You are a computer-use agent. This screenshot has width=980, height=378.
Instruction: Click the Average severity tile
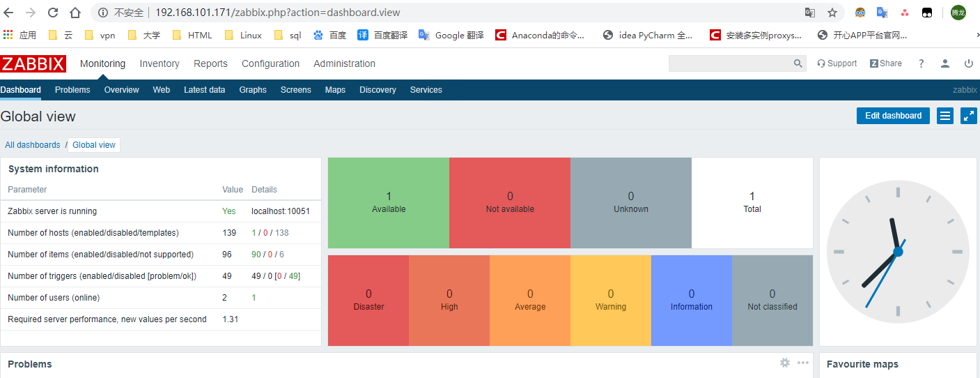click(530, 301)
